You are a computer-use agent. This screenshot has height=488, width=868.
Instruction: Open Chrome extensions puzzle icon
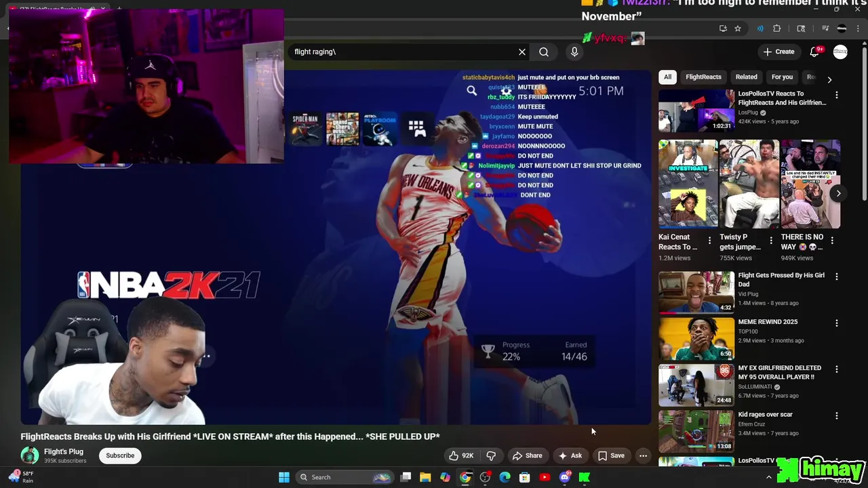click(x=777, y=28)
